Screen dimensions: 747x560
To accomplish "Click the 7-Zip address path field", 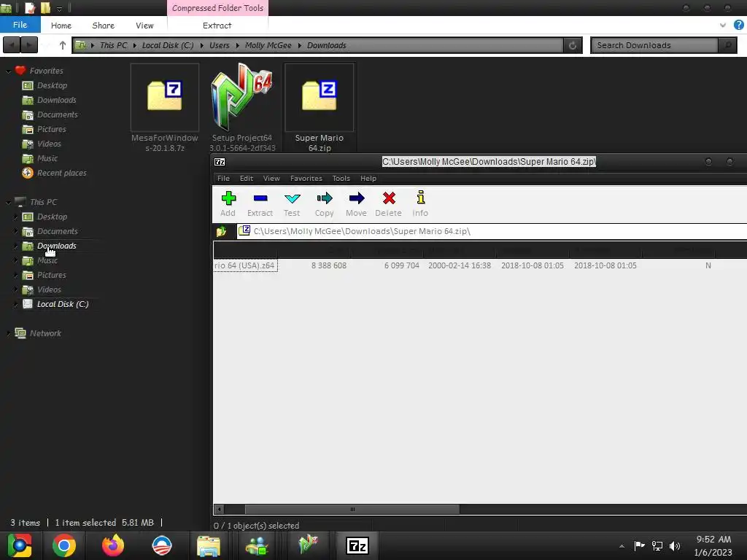I will (492, 231).
